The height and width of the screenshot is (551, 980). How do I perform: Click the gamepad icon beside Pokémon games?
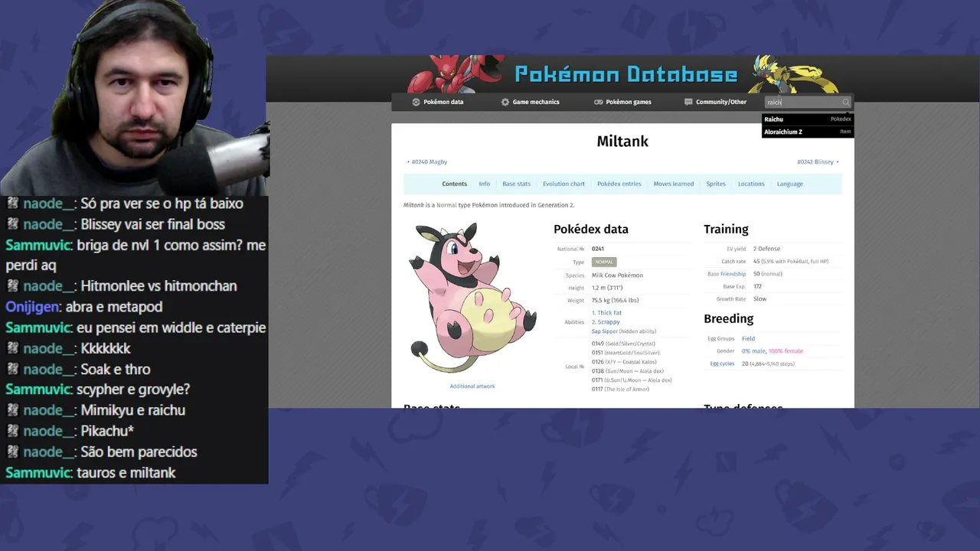tap(598, 102)
